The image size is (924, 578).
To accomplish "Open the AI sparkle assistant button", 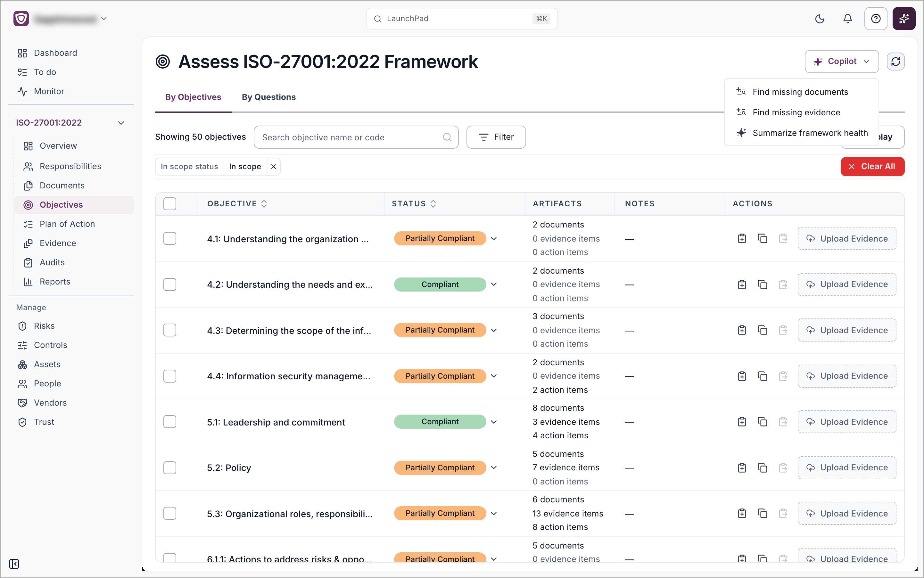I will click(904, 19).
